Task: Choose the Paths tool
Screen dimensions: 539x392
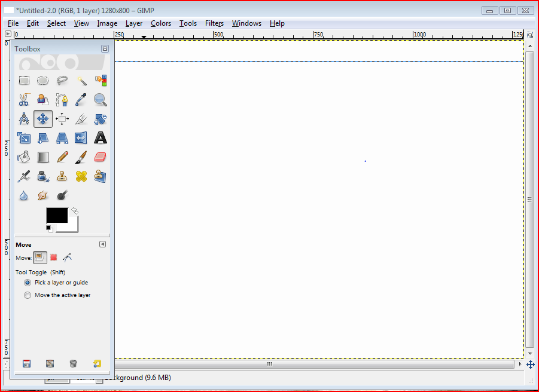Action: point(62,99)
